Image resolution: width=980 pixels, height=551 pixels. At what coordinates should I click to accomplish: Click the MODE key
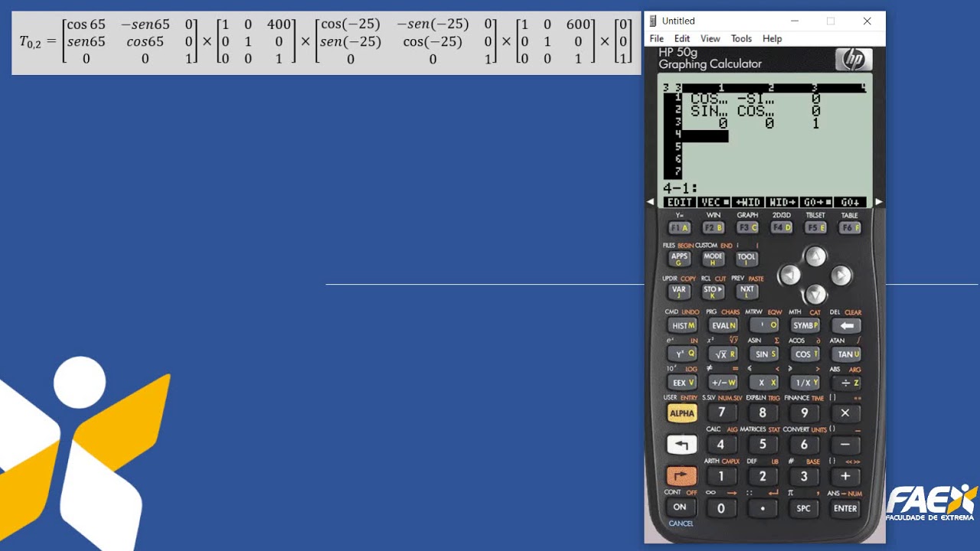tap(714, 259)
